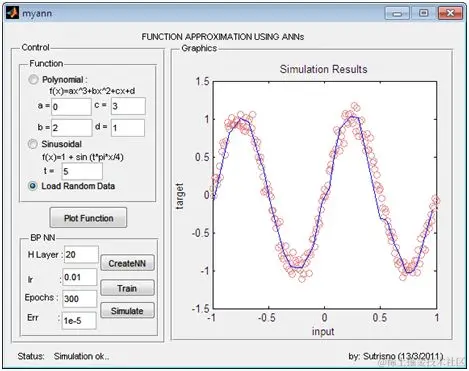Click the coefficient a input field

[71, 107]
